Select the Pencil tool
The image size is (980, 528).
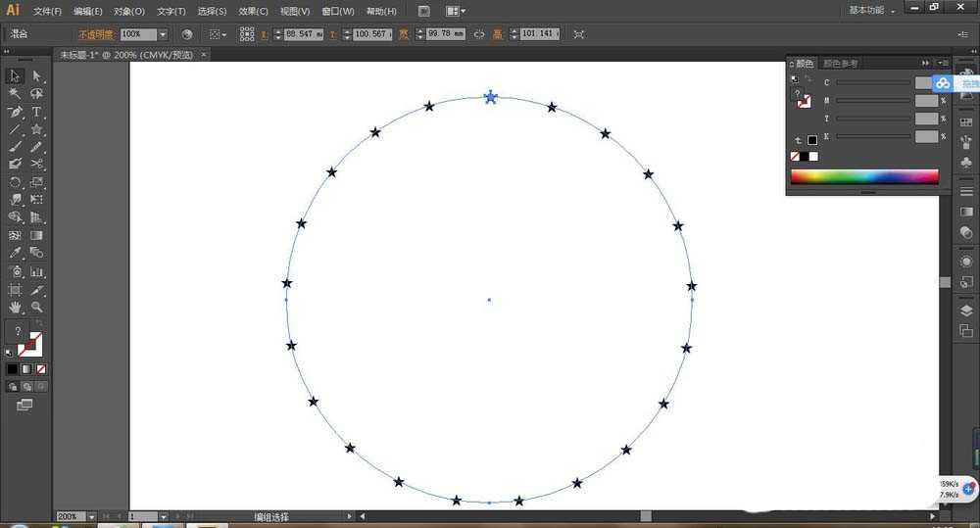point(37,147)
